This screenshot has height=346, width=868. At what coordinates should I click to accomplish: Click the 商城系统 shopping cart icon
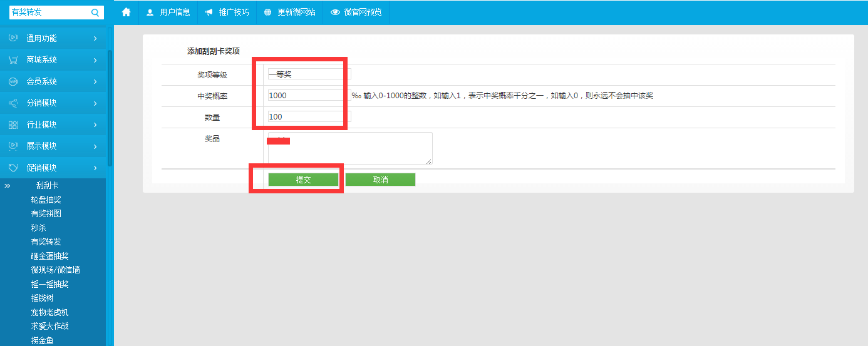point(13,60)
